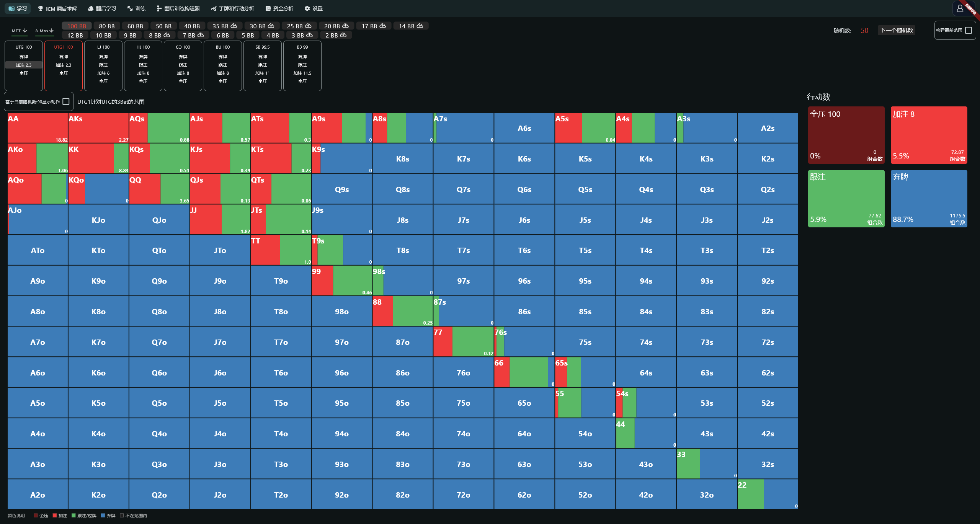Select the 72o hand cell
The image size is (980, 524).
pos(464,495)
